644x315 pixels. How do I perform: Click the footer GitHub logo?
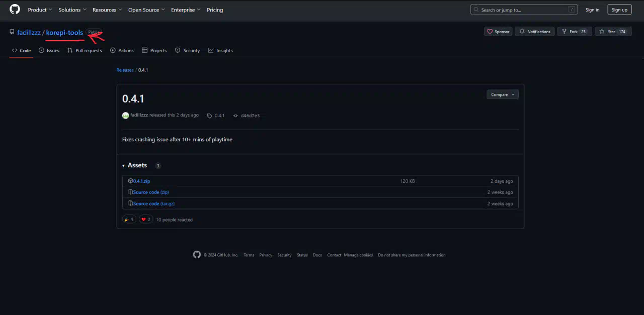[x=197, y=255]
